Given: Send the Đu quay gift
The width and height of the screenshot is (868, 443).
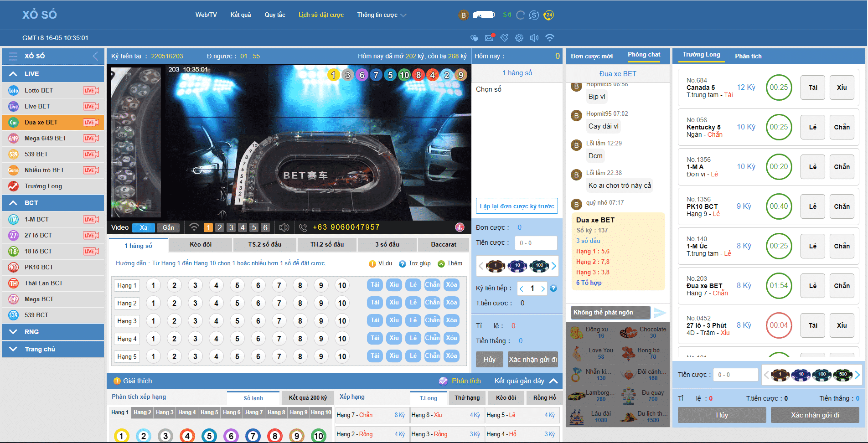Looking at the screenshot, I should point(643,396).
